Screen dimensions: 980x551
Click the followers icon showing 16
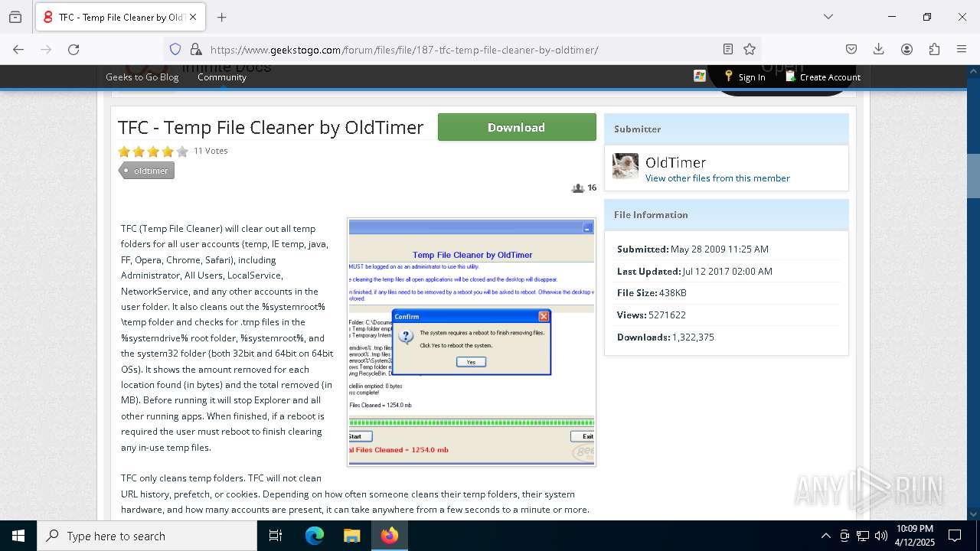pos(583,187)
